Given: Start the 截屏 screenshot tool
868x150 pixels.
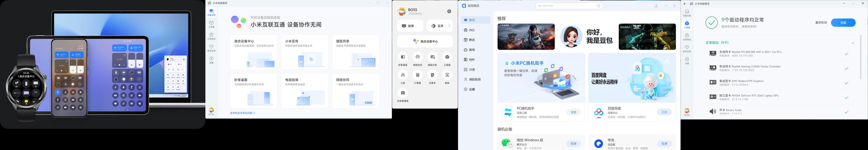Looking at the screenshot, I should pos(447,75).
